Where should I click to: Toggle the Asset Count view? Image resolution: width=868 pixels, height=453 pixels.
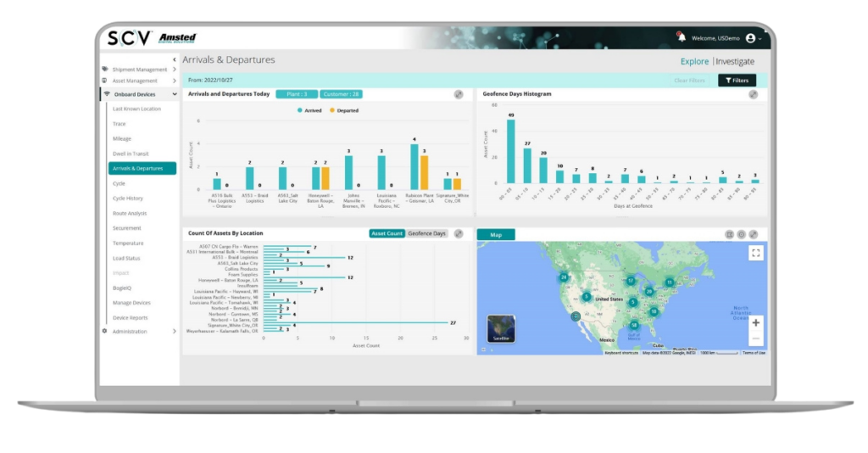coord(387,233)
